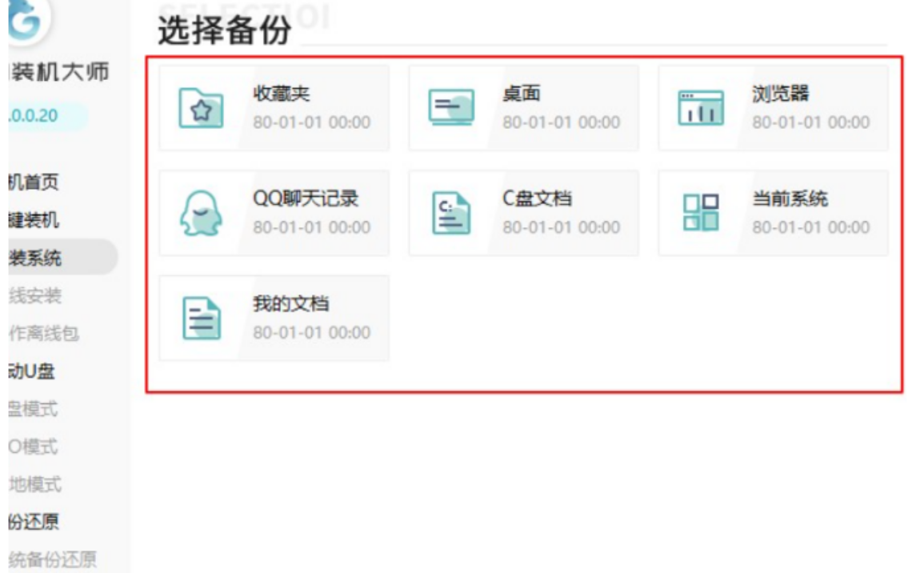Viewport: 924px width, 573px height.
Task: Switch to 地模式 in the sidebar
Action: [x=35, y=484]
